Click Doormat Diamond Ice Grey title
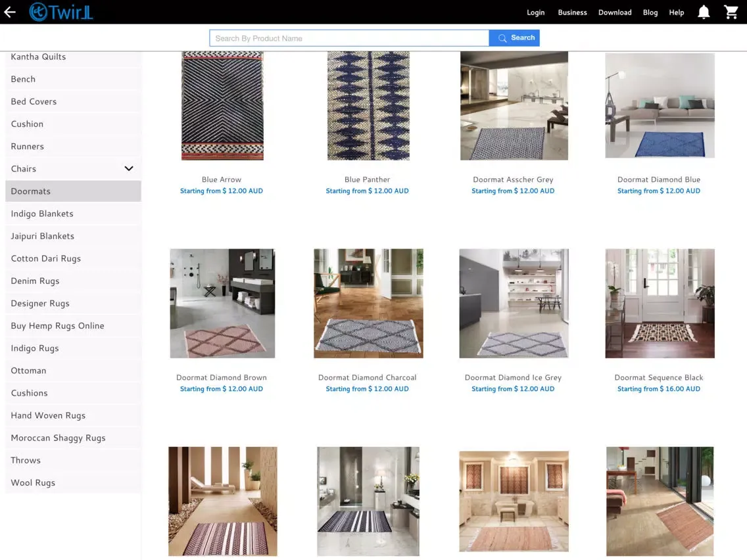Viewport: 747px width, 560px height. click(x=513, y=378)
